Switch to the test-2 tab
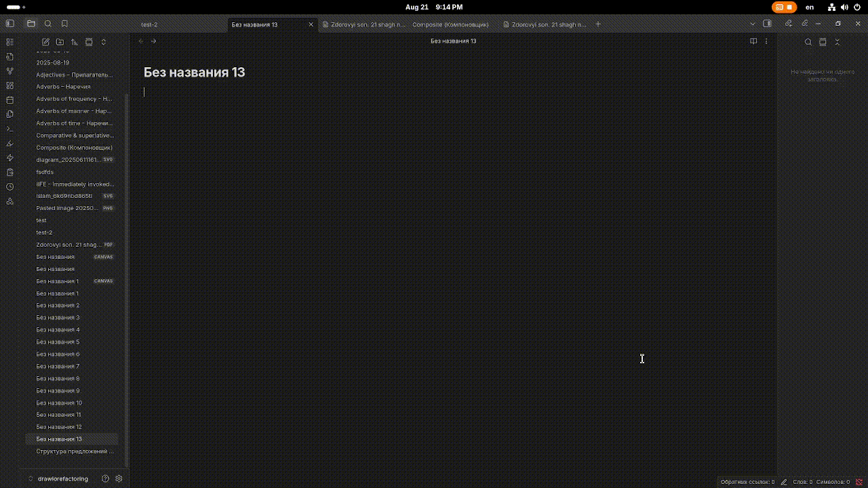868x488 pixels. click(x=149, y=24)
